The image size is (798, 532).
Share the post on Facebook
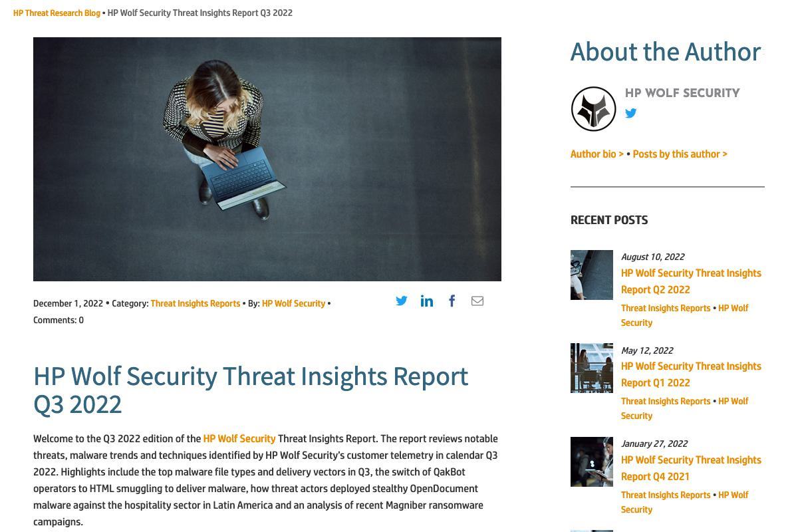pyautogui.click(x=452, y=301)
